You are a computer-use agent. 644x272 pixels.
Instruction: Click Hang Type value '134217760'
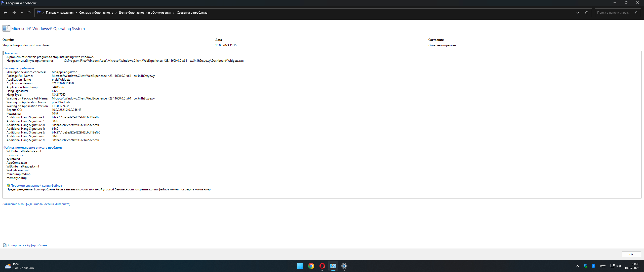(x=59, y=95)
